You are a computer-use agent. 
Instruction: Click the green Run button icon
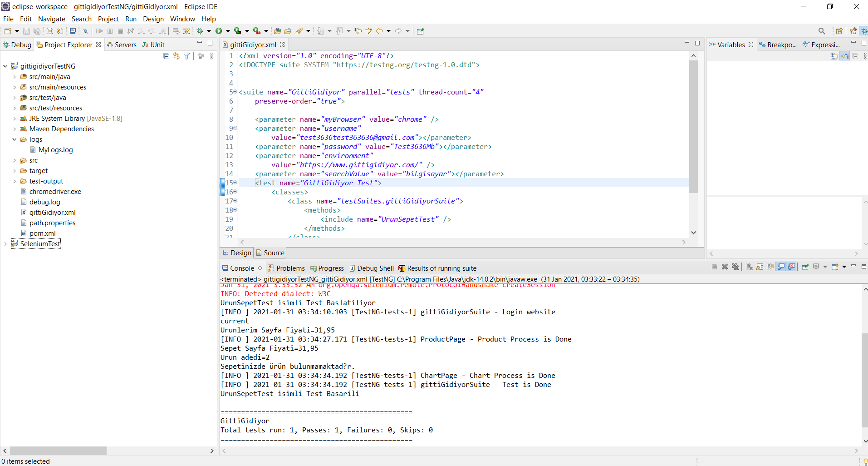219,31
